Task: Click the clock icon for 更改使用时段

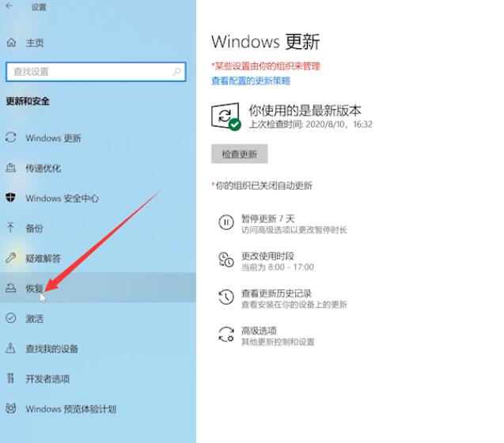Action: point(226,259)
